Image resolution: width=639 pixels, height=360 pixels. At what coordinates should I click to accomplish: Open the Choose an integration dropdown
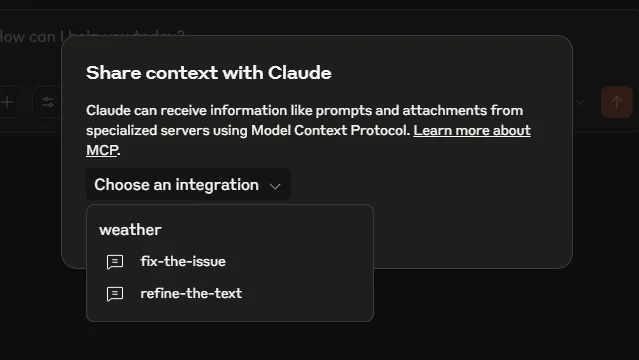188,185
